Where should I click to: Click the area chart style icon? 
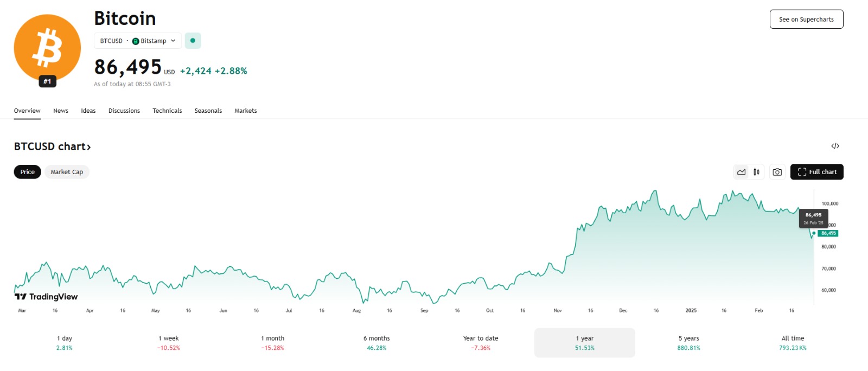pyautogui.click(x=741, y=172)
